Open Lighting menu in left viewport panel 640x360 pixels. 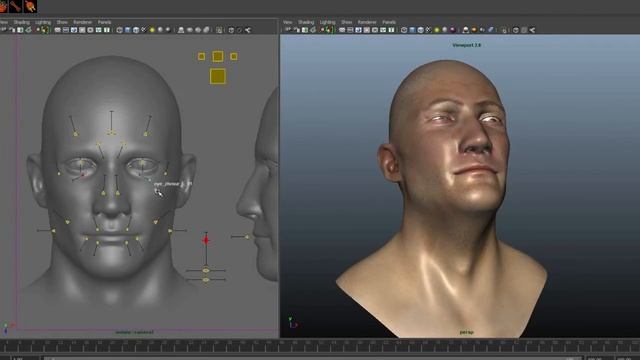point(43,22)
